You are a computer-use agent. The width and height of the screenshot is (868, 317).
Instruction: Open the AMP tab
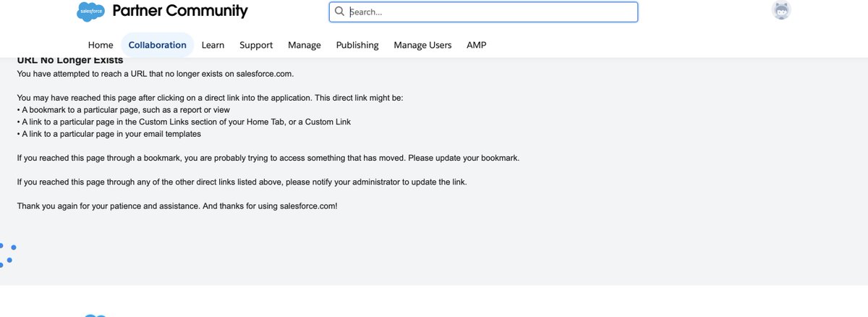477,45
